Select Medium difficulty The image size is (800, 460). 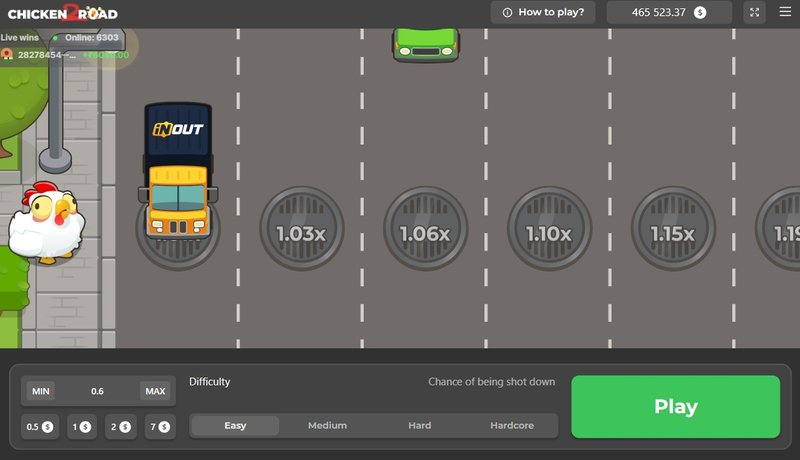tap(328, 425)
